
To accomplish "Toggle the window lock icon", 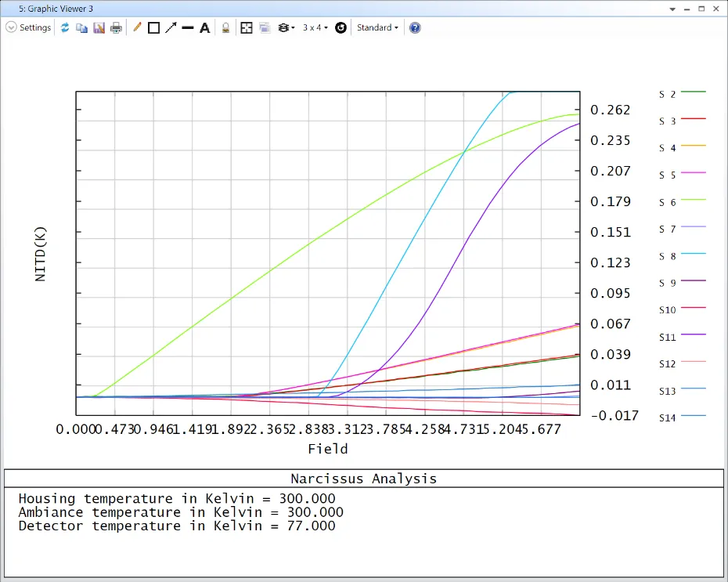I will click(225, 27).
